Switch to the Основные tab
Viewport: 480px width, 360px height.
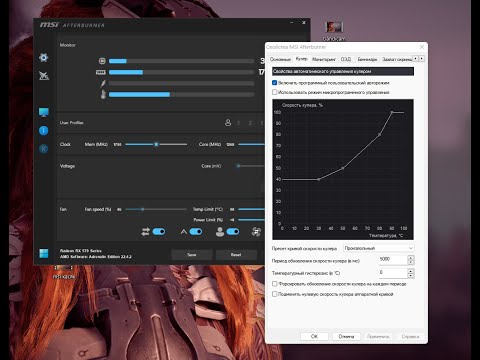click(x=280, y=59)
